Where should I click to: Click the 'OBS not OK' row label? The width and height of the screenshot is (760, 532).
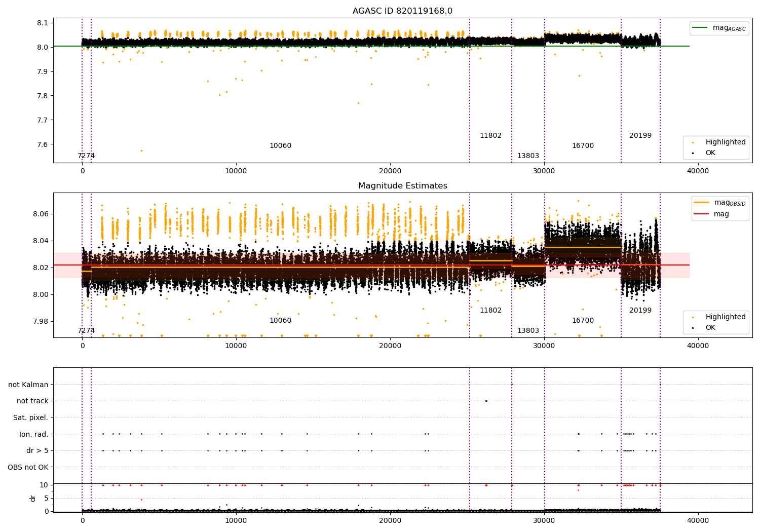coord(28,467)
